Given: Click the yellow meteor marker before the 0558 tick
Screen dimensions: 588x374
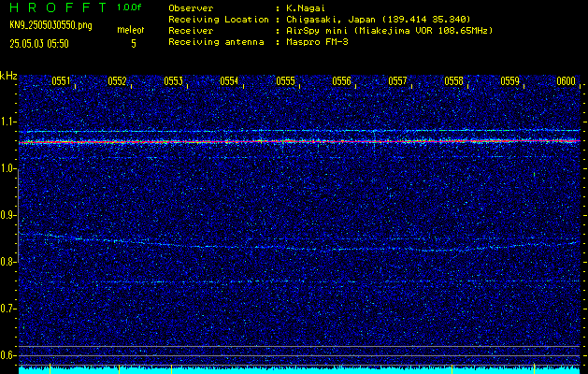Looking at the screenshot, I should [452, 368].
